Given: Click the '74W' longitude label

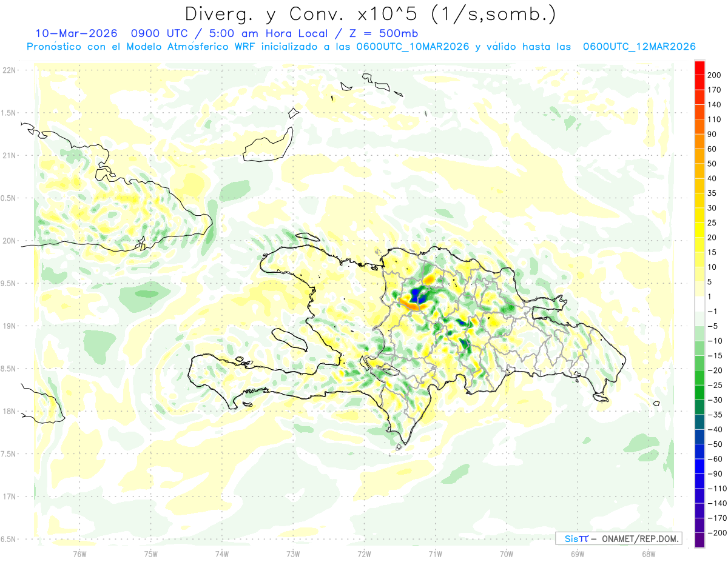Looking at the screenshot, I should tap(222, 554).
